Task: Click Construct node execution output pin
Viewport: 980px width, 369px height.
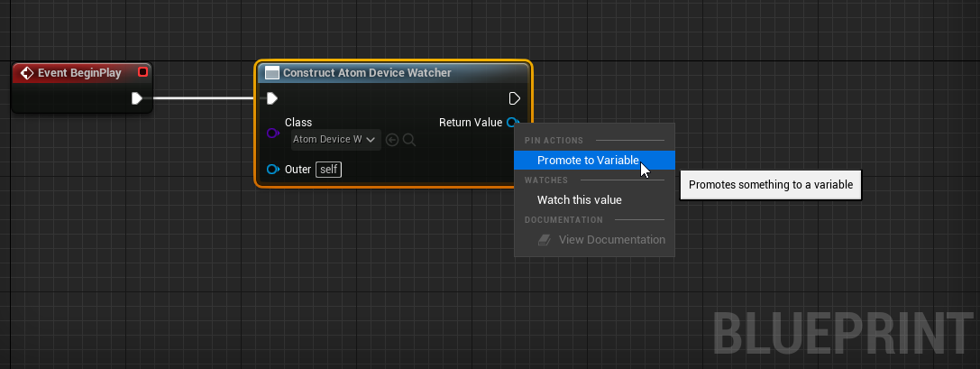Action: 515,98
